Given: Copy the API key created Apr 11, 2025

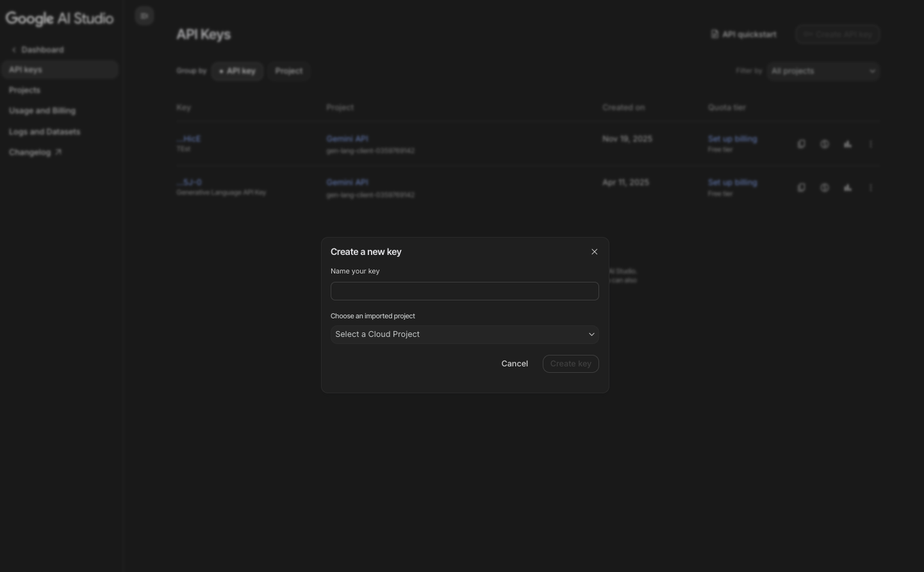Looking at the screenshot, I should point(801,188).
